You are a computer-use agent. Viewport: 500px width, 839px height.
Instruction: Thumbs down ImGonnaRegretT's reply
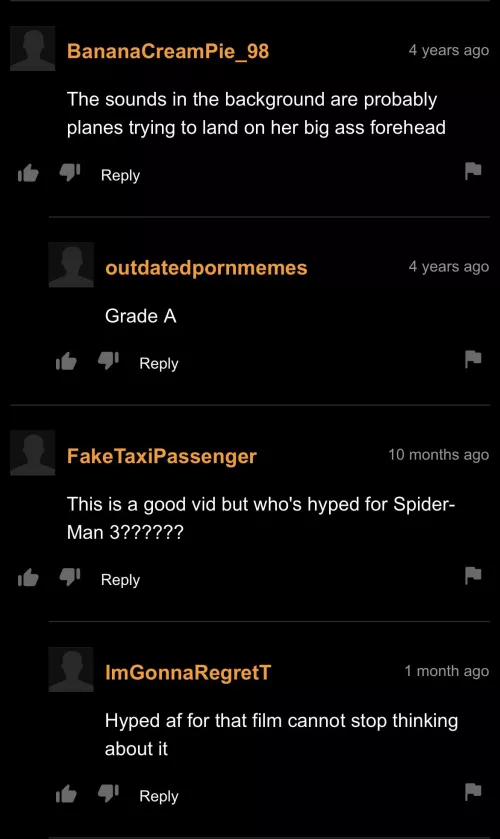(108, 794)
